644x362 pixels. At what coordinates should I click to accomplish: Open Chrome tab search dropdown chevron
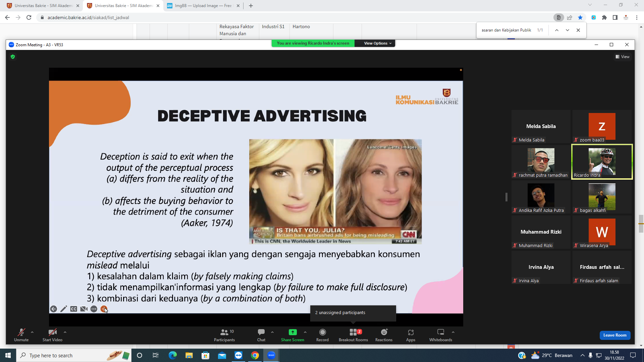click(590, 5)
